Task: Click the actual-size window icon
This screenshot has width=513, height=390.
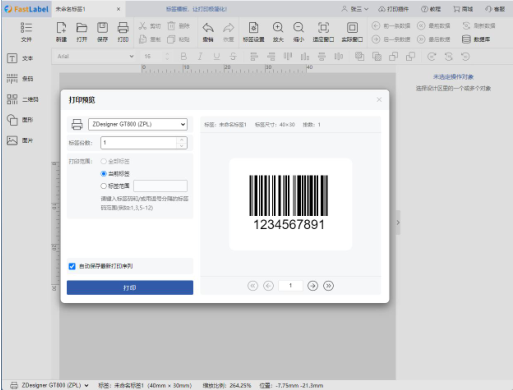Action: tap(352, 28)
